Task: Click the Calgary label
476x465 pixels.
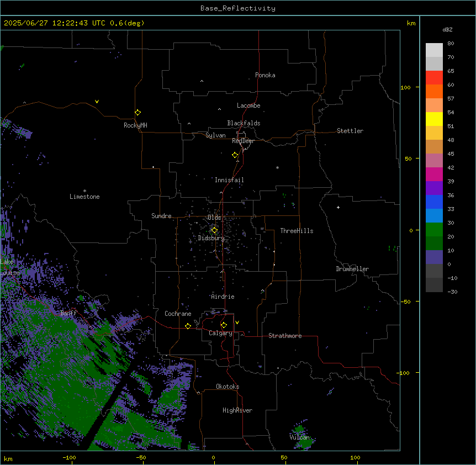Action: pos(220,333)
